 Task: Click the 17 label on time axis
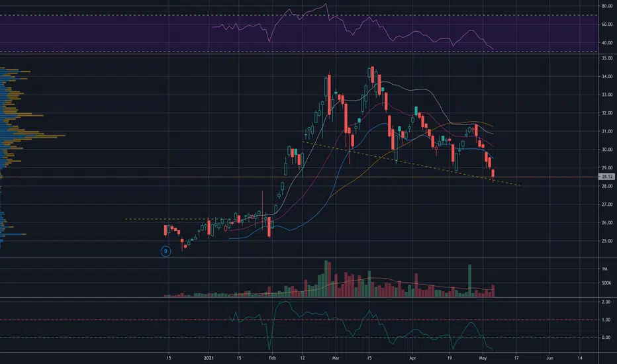(516, 358)
